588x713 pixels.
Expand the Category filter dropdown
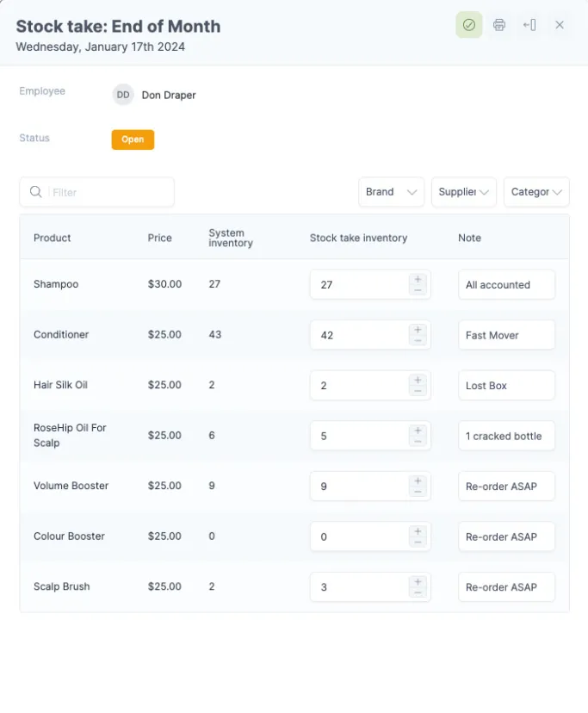535,192
